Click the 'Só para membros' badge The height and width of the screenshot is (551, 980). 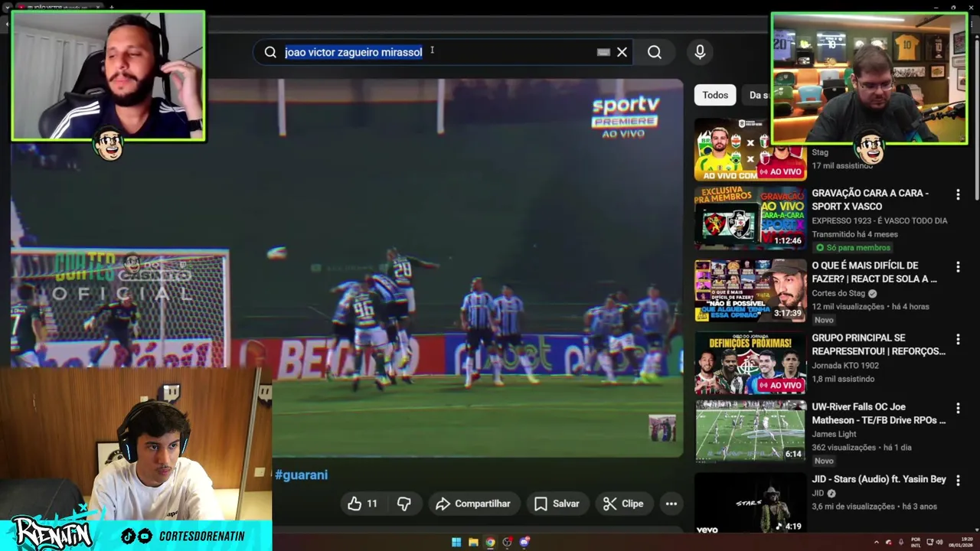[852, 248]
